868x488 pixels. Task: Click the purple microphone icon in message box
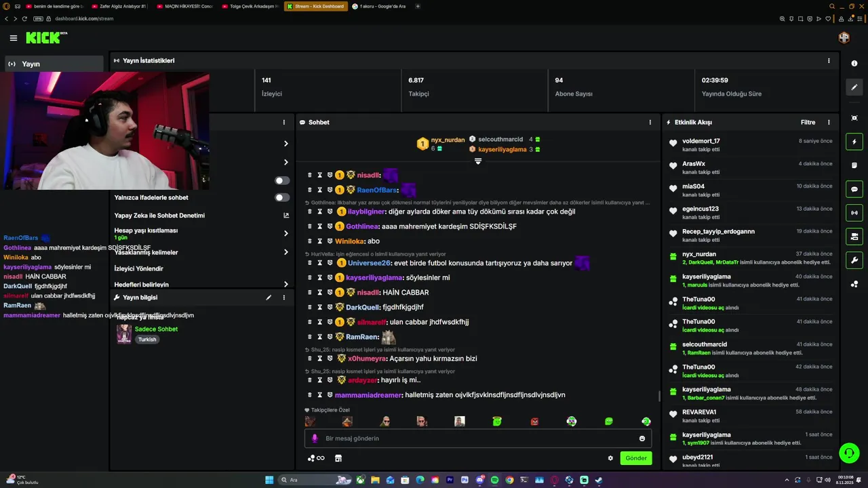coord(315,439)
